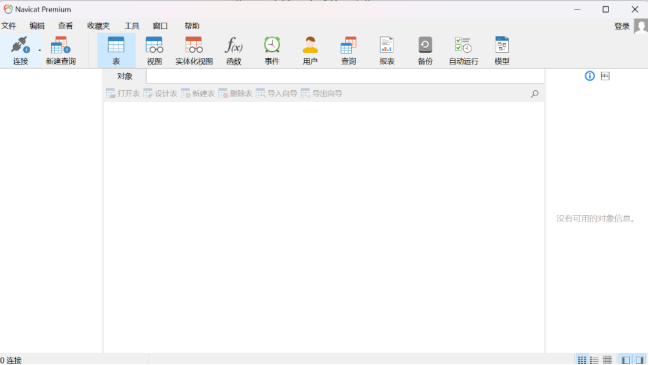Open the 帮助 (Help) menu
The width and height of the screenshot is (649, 365).
point(192,26)
